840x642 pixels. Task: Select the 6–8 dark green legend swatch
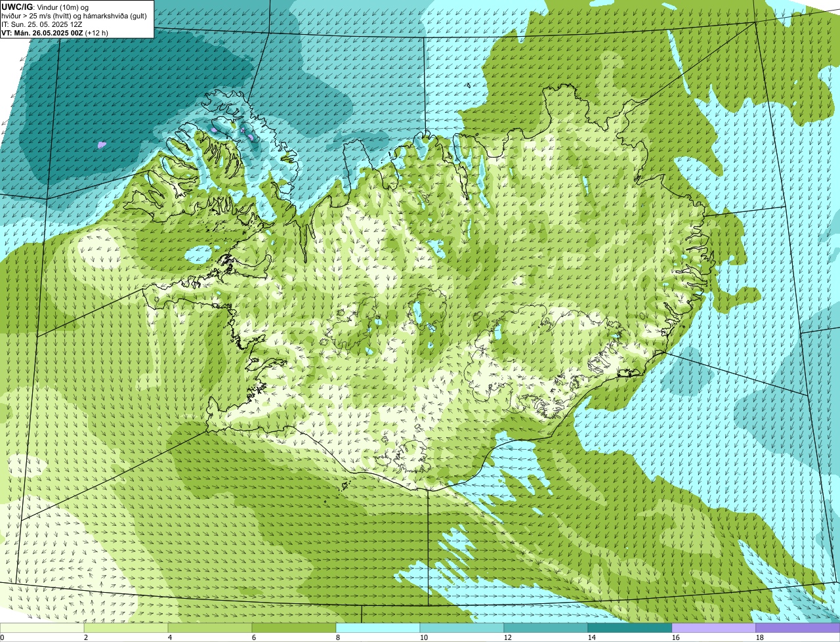click(294, 628)
